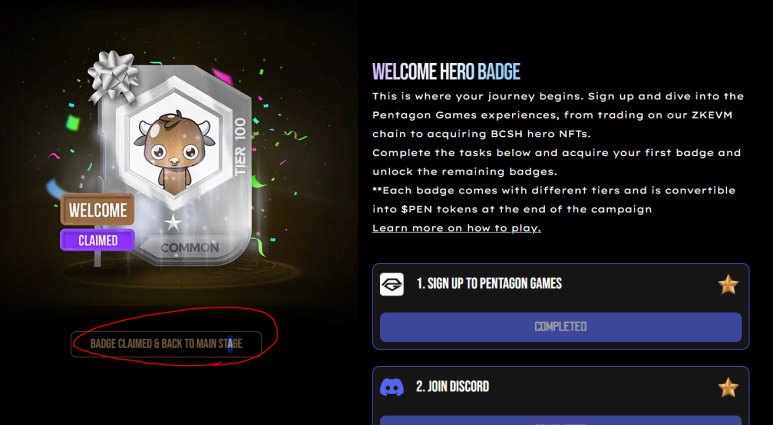773x425 pixels.
Task: Select the Sign Up to Pentagon Games heading
Action: click(x=489, y=283)
